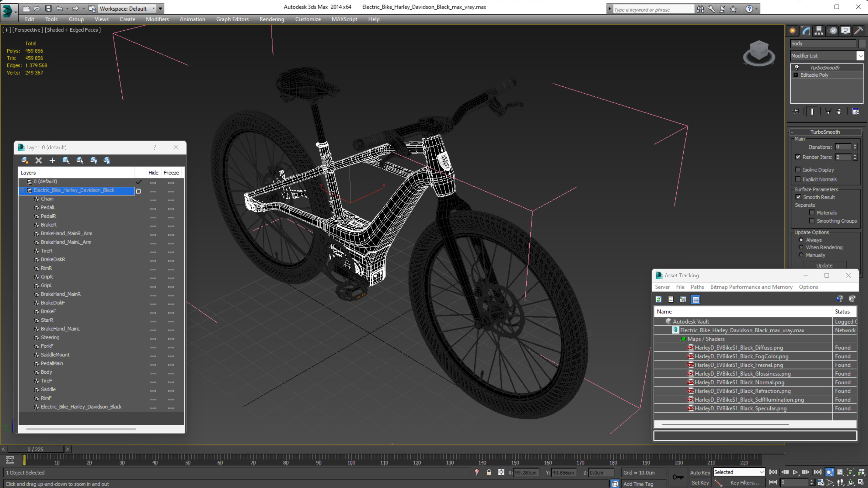Open the Utilities command panel tab
Viewport: 868px width, 488px height.
(859, 31)
